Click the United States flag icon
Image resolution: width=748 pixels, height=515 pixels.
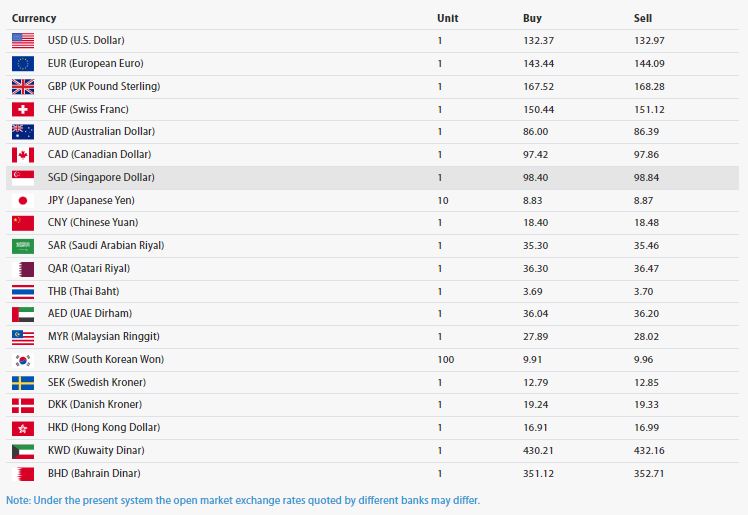pyautogui.click(x=23, y=40)
